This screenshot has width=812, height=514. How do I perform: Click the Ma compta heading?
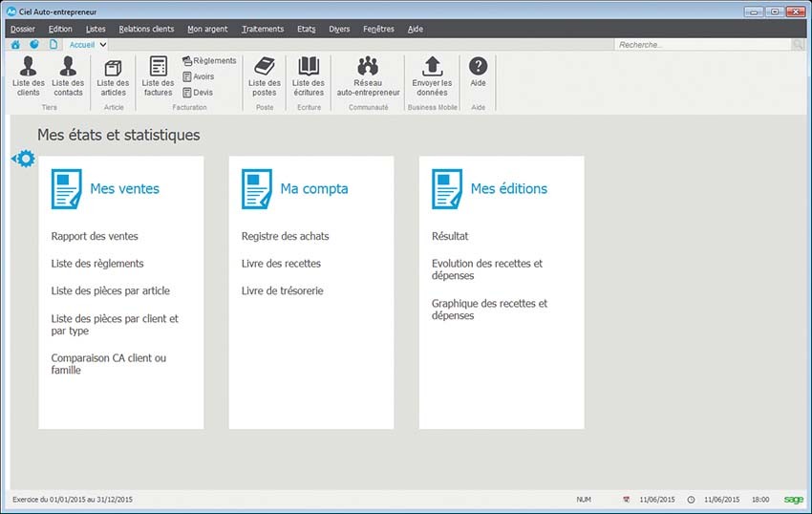point(314,188)
